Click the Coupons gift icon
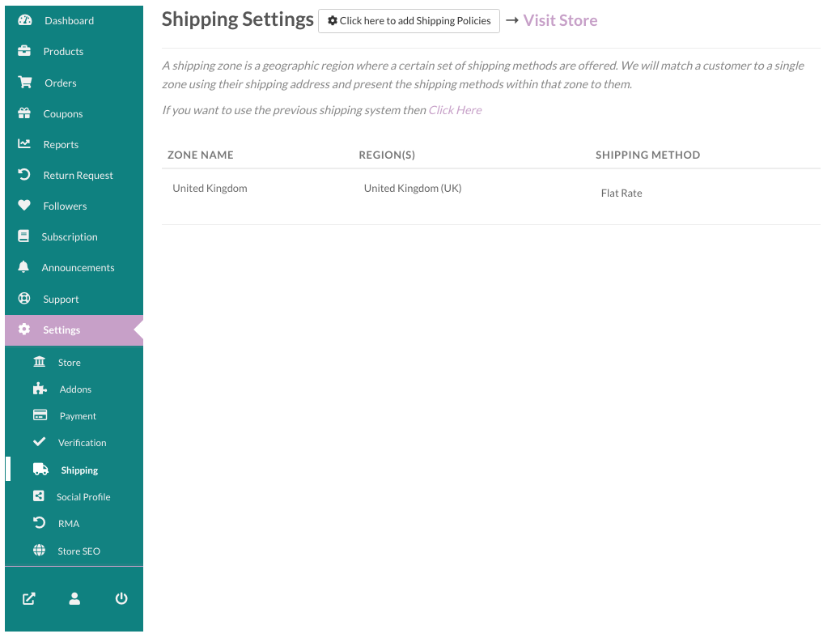The width and height of the screenshot is (840, 638). pos(24,113)
